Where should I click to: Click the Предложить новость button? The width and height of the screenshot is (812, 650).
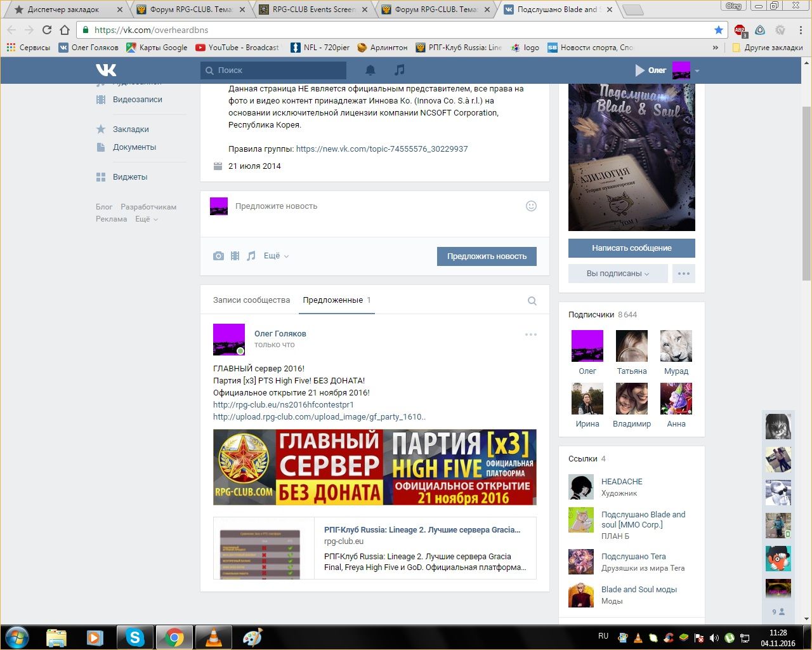487,256
